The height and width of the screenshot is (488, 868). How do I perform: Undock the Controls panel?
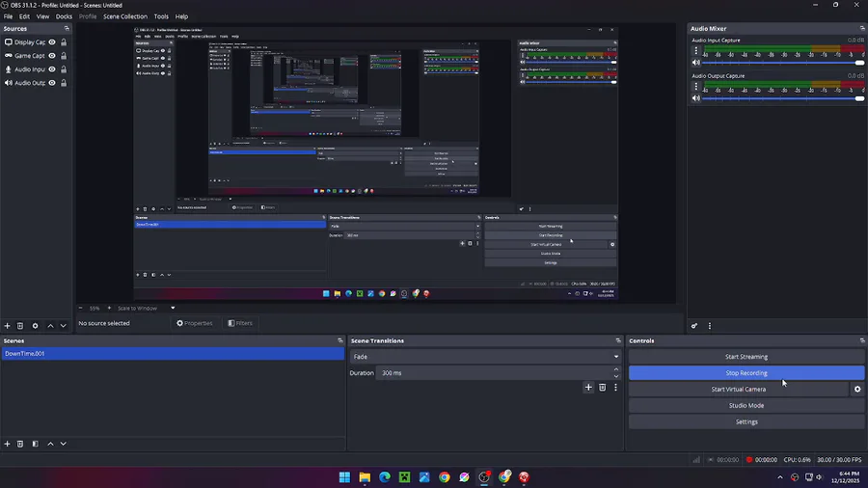tap(862, 340)
